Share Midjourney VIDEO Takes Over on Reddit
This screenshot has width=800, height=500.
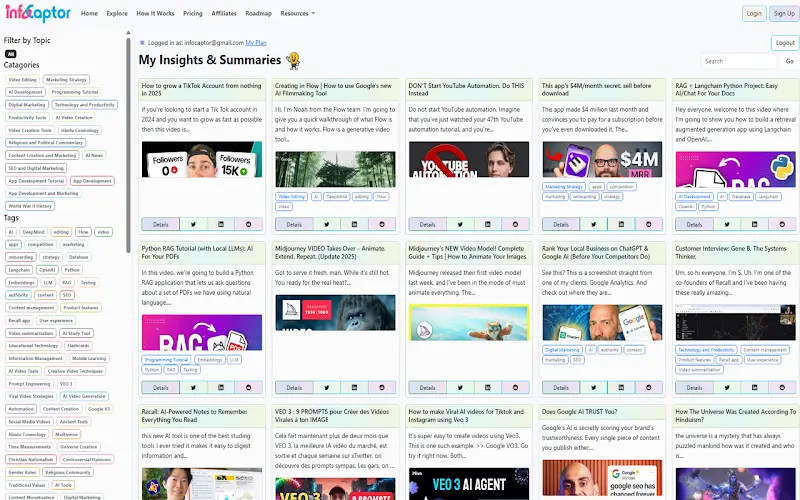[382, 387]
